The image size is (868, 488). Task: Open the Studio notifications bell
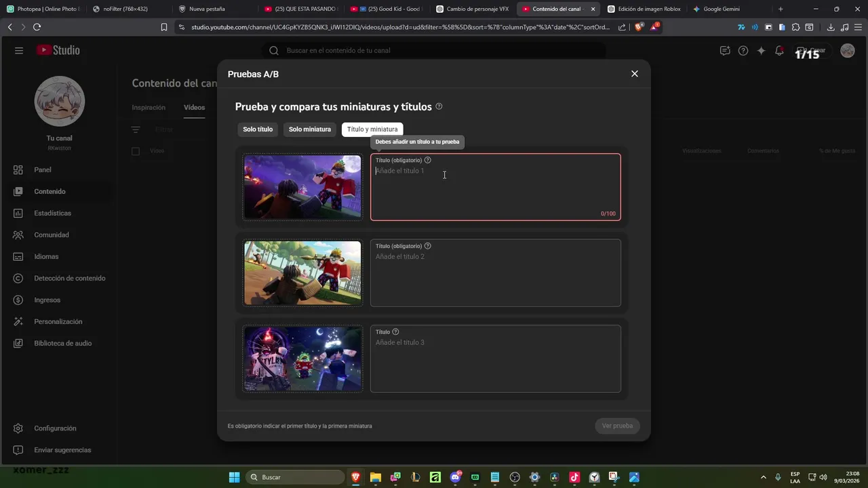point(780,50)
